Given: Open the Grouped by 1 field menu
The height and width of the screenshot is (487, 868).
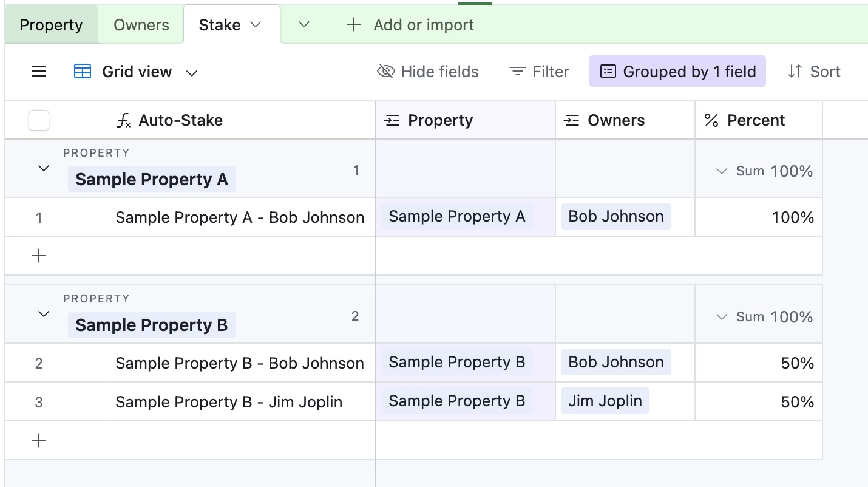Looking at the screenshot, I should (x=677, y=72).
